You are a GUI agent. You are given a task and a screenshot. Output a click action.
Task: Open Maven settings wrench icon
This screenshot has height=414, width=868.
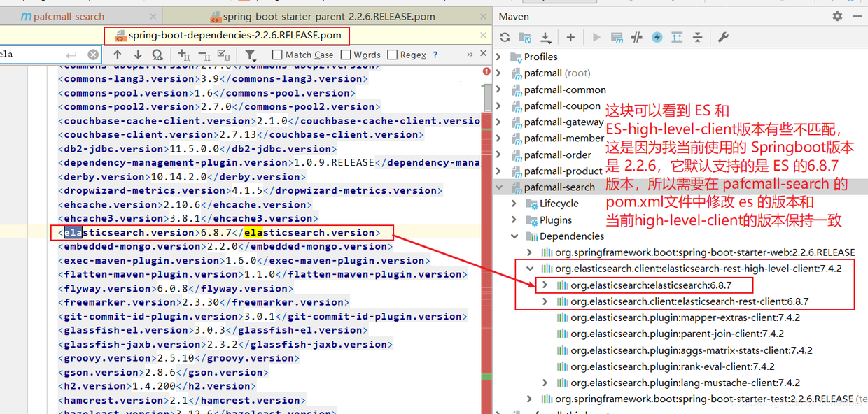coord(723,37)
